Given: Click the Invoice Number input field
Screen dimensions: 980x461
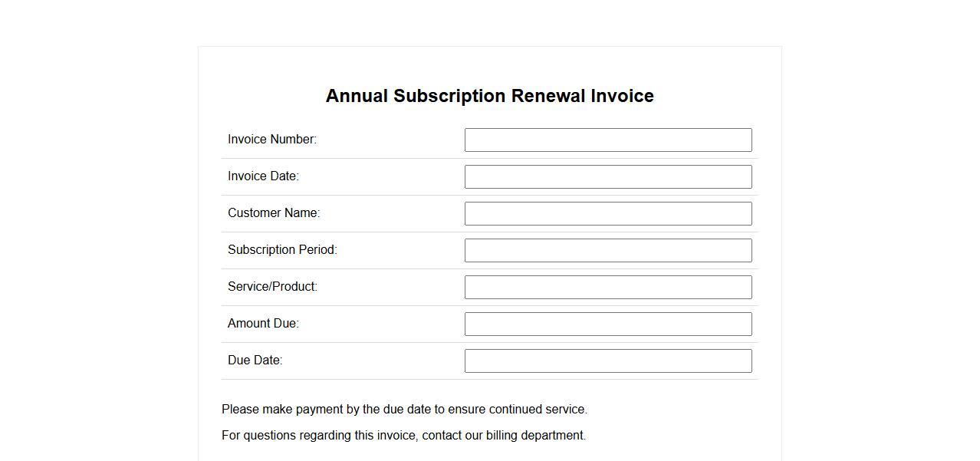Looking at the screenshot, I should point(608,140).
